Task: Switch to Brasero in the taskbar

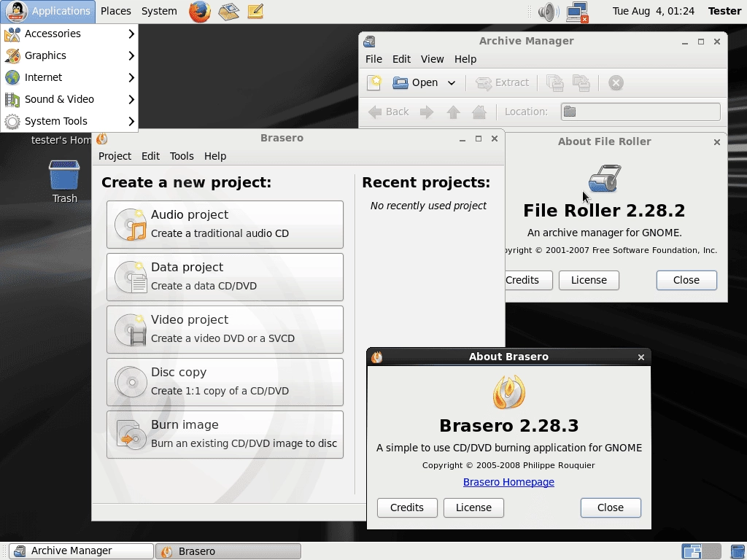Action: (x=228, y=551)
